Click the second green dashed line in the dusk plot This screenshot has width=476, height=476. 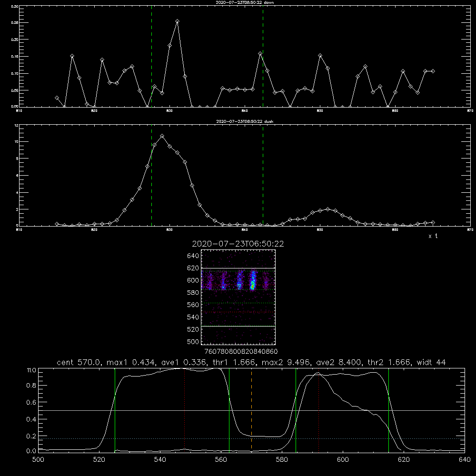tap(263, 176)
